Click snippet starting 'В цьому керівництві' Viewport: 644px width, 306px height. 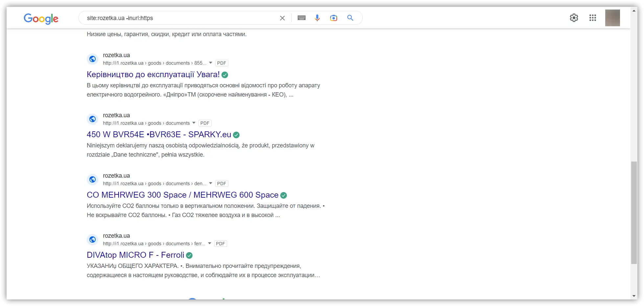[x=203, y=90]
